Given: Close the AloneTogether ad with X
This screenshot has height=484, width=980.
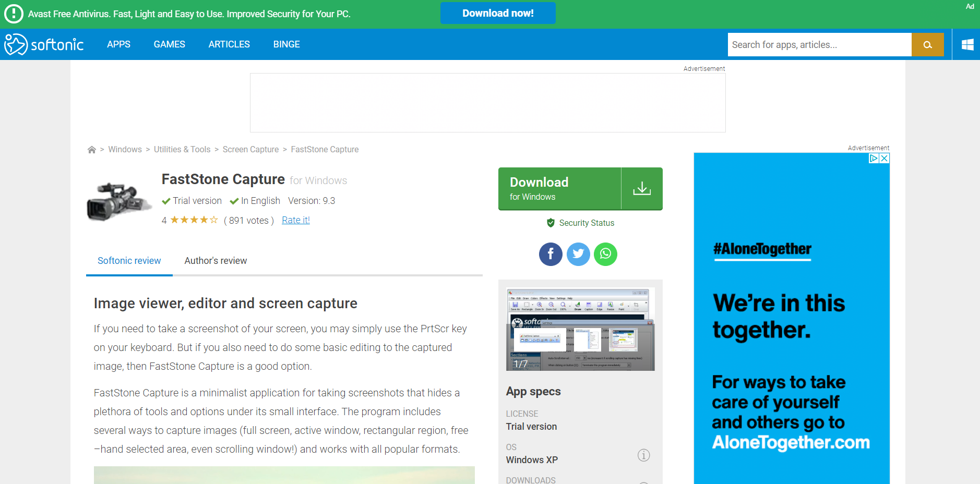Looking at the screenshot, I should point(884,159).
